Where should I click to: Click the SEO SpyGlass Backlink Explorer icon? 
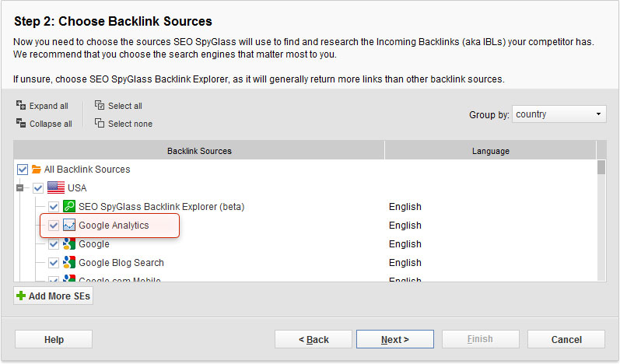[x=69, y=206]
